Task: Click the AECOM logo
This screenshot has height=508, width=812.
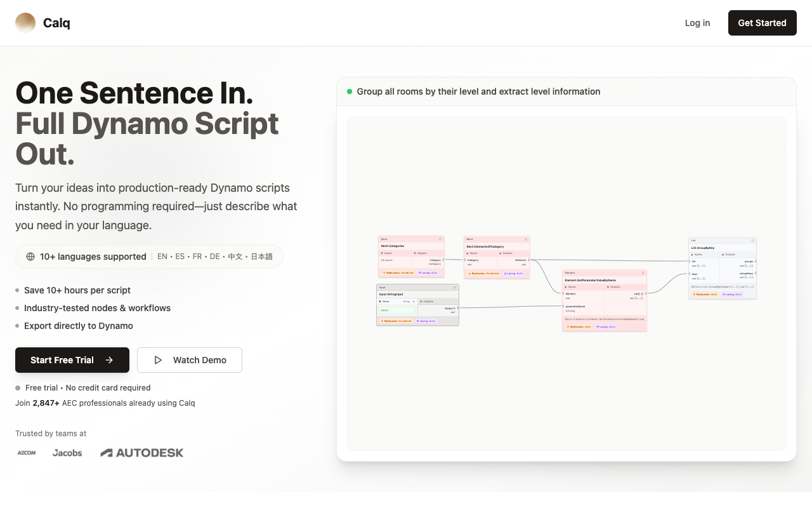Action: click(x=26, y=453)
